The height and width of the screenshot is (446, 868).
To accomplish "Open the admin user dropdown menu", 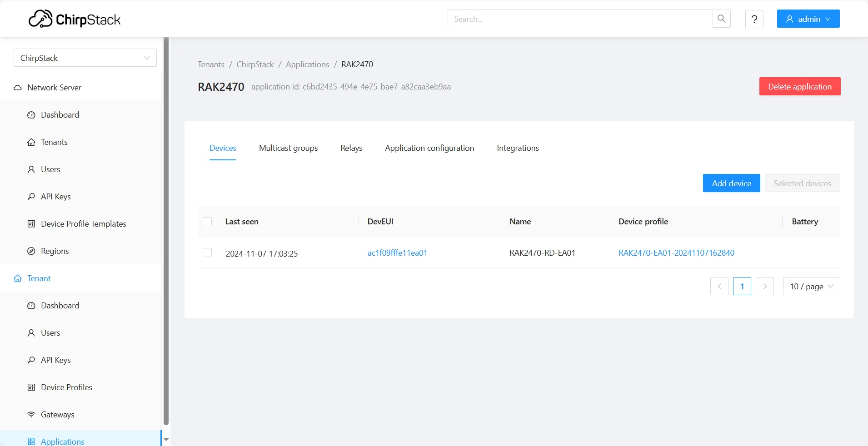I will (808, 19).
